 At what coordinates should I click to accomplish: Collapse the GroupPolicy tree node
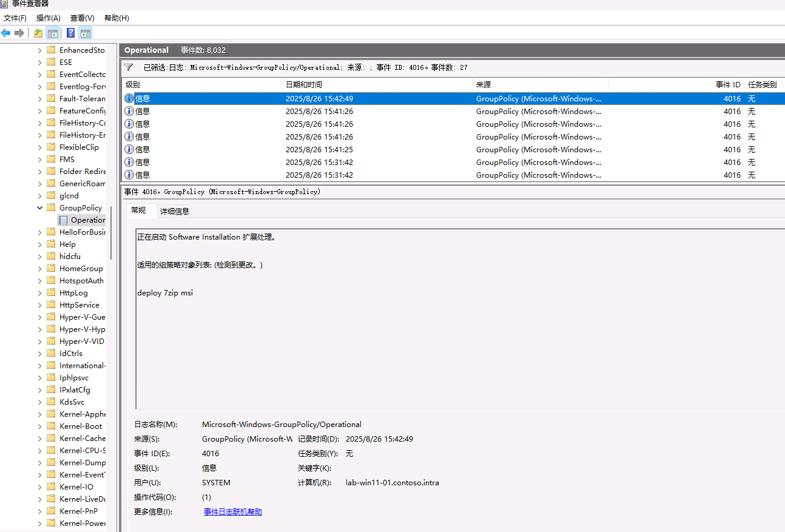point(40,207)
